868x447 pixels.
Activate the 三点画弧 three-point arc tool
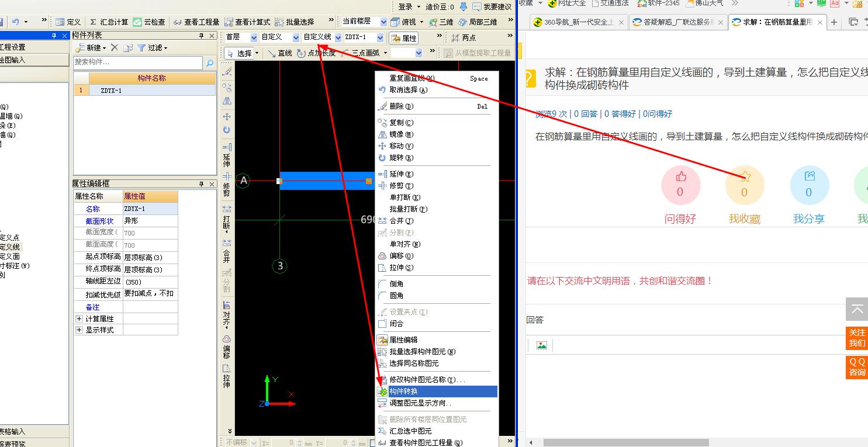[x=361, y=53]
